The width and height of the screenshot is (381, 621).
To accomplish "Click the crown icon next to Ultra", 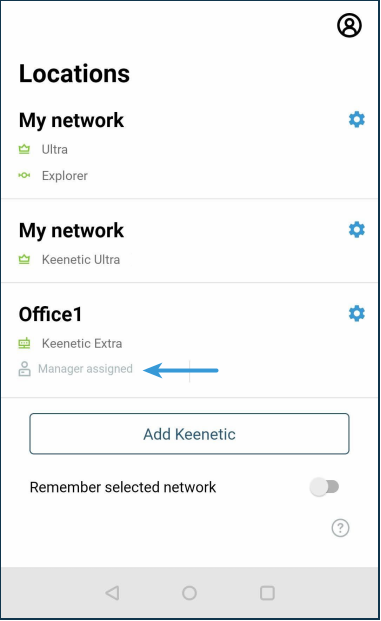I will (x=24, y=149).
